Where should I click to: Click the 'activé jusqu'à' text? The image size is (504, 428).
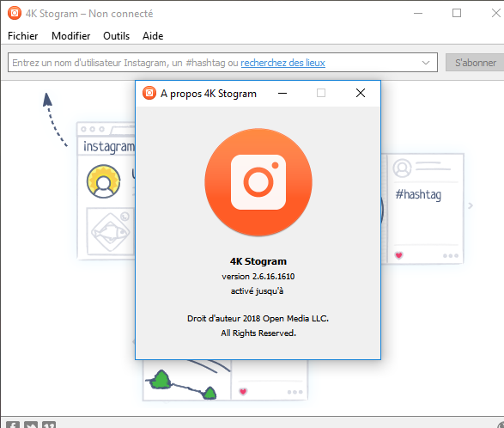click(257, 291)
